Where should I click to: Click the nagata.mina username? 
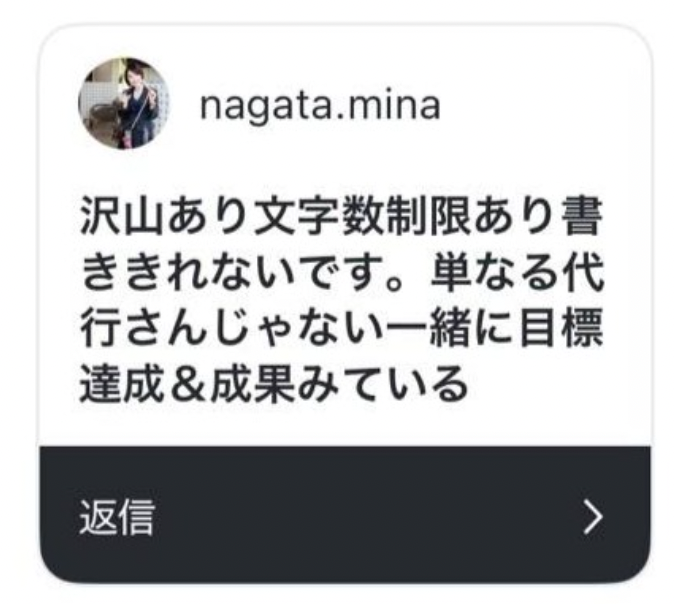pyautogui.click(x=320, y=105)
